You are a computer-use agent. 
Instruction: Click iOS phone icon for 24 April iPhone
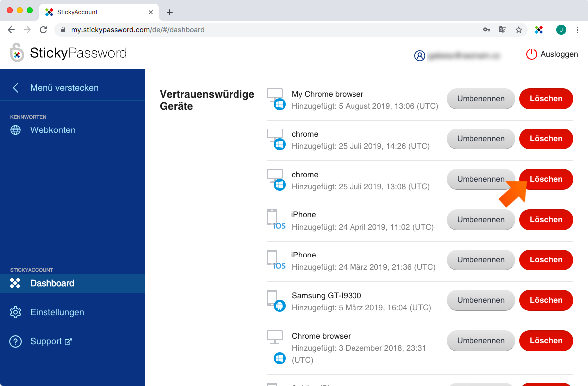[276, 220]
